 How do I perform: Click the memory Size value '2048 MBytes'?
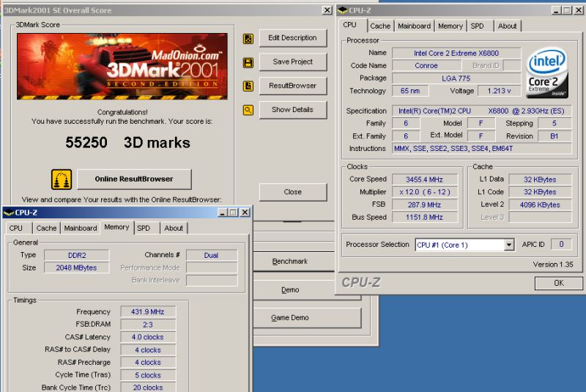click(77, 267)
